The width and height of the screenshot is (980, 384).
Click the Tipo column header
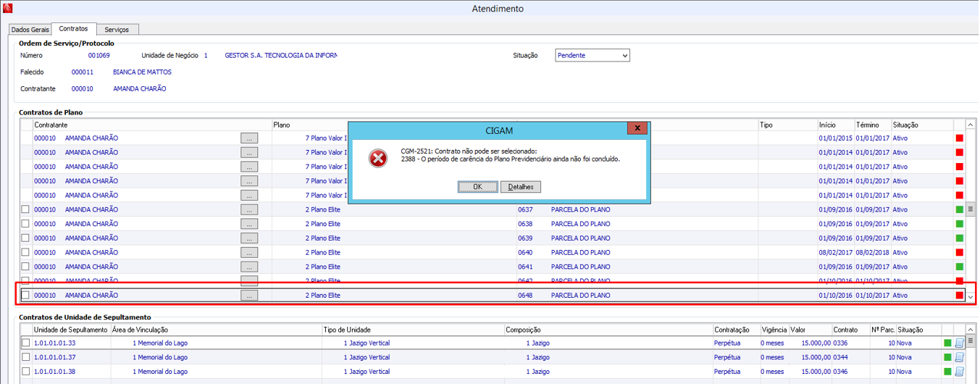tap(787, 125)
